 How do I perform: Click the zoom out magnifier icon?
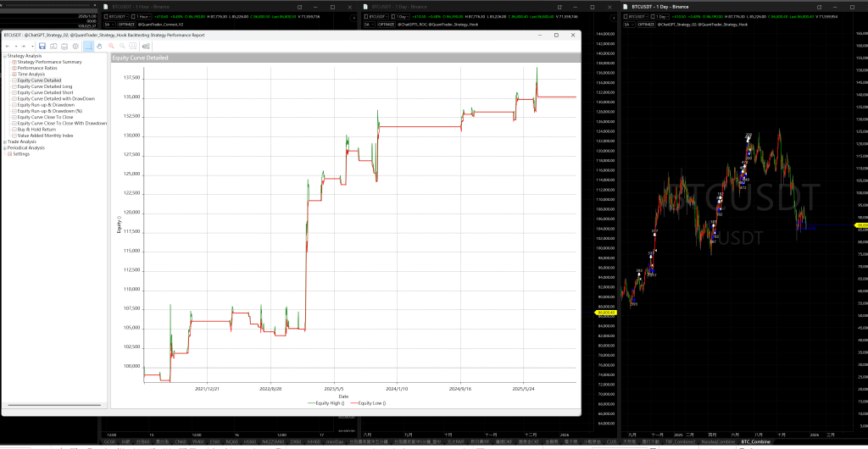point(122,46)
